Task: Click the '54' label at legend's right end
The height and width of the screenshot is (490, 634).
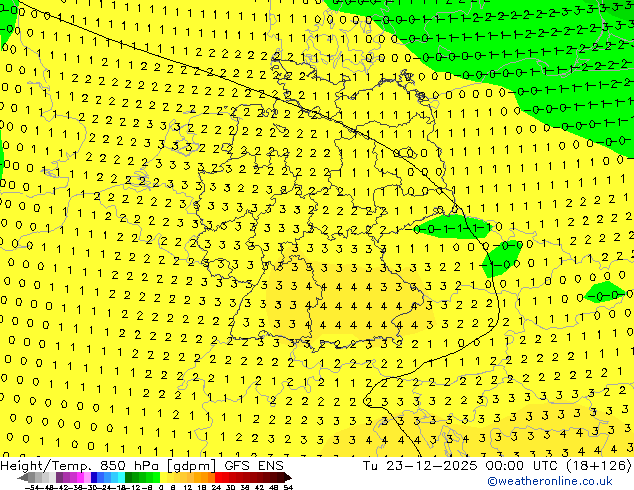Action: 288,488
